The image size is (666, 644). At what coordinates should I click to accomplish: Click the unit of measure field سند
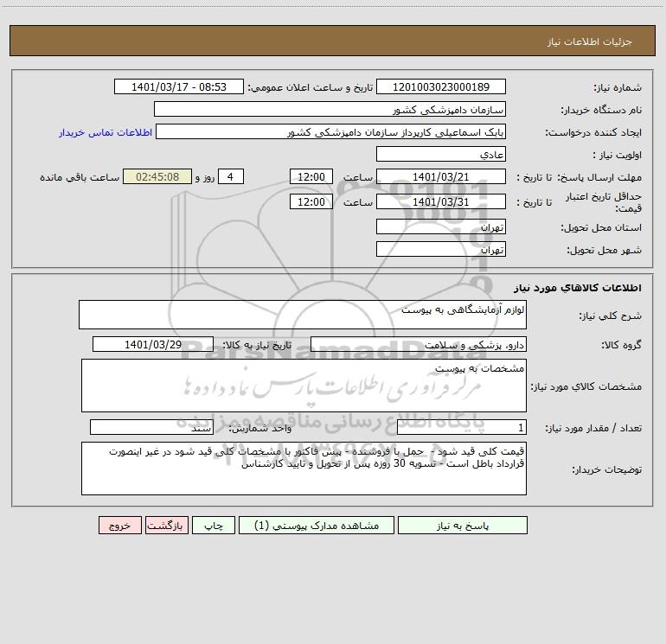[151, 427]
